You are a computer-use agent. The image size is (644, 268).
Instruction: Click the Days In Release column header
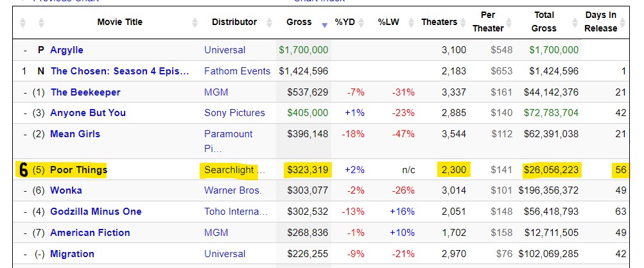click(x=601, y=22)
